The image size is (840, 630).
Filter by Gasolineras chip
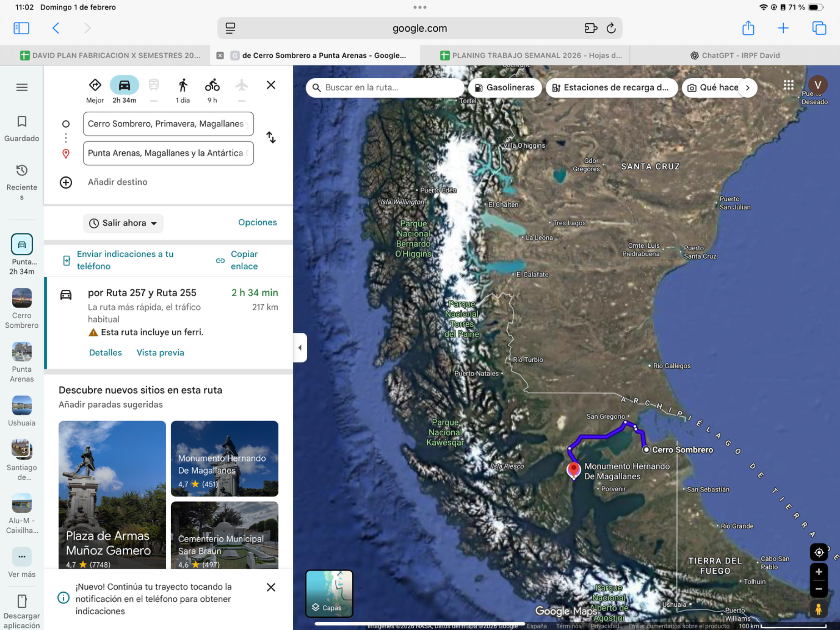coord(505,87)
